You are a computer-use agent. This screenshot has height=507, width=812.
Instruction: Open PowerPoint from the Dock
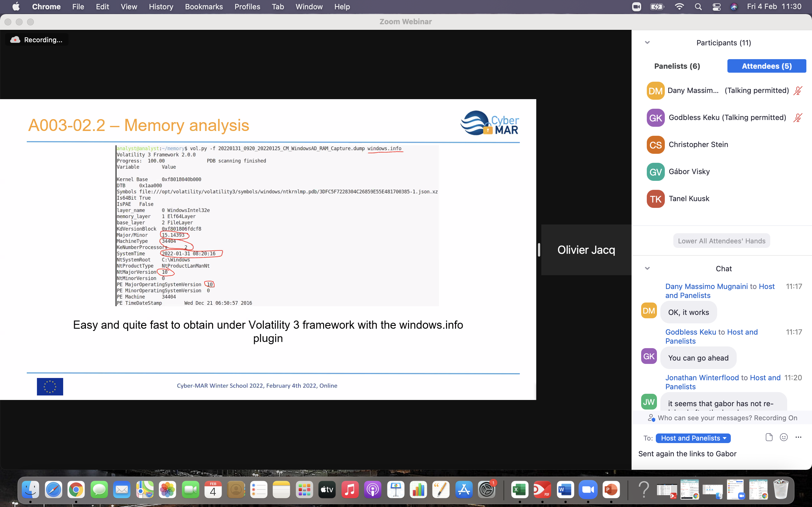tap(611, 490)
